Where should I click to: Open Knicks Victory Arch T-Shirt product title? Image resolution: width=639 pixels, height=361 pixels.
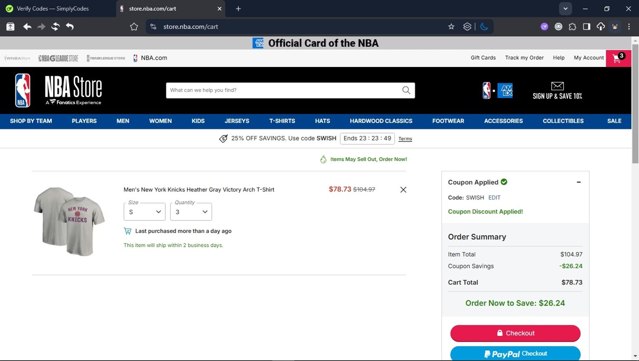click(x=199, y=189)
